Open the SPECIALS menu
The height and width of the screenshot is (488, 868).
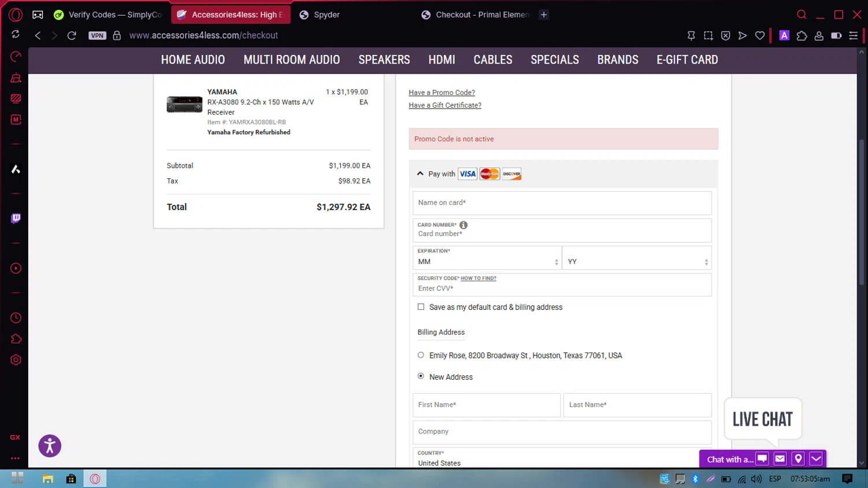555,60
